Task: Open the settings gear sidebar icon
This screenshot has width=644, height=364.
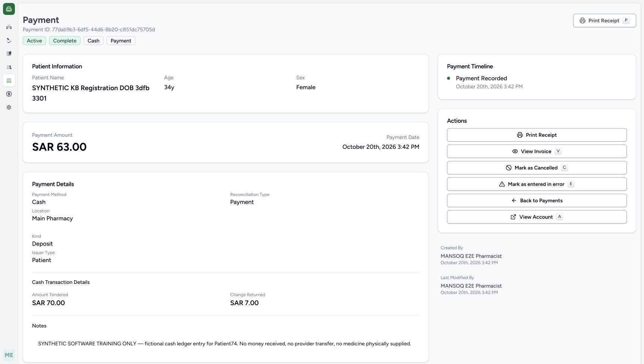Action: [9, 107]
